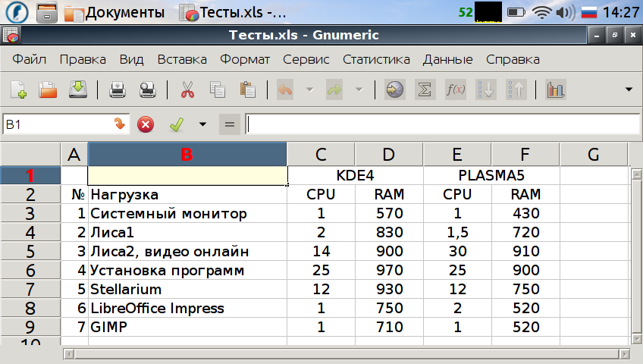Create a new workbook with New icon
Image resolution: width=643 pixels, height=364 pixels.
point(19,89)
